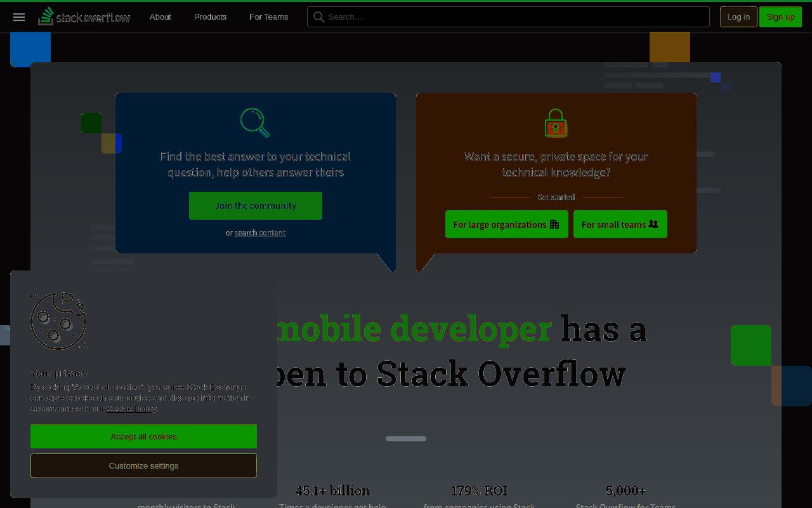Screen dimensions: 812x508
Task: Click the Log in button
Action: (738, 17)
